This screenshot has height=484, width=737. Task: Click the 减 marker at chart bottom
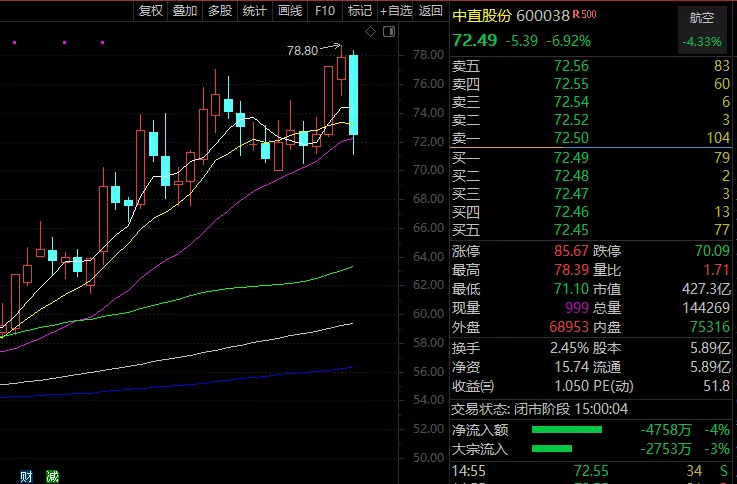click(51, 476)
